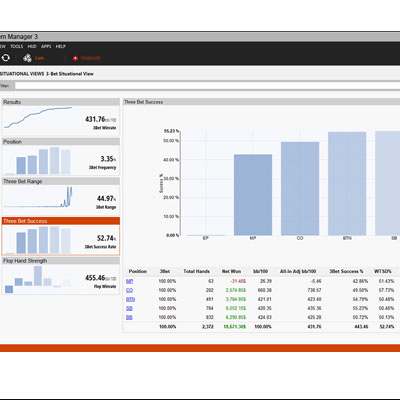Click the 3Bet Situational View breadcrumb title
Viewport: 400px width, 400px height.
(x=70, y=74)
